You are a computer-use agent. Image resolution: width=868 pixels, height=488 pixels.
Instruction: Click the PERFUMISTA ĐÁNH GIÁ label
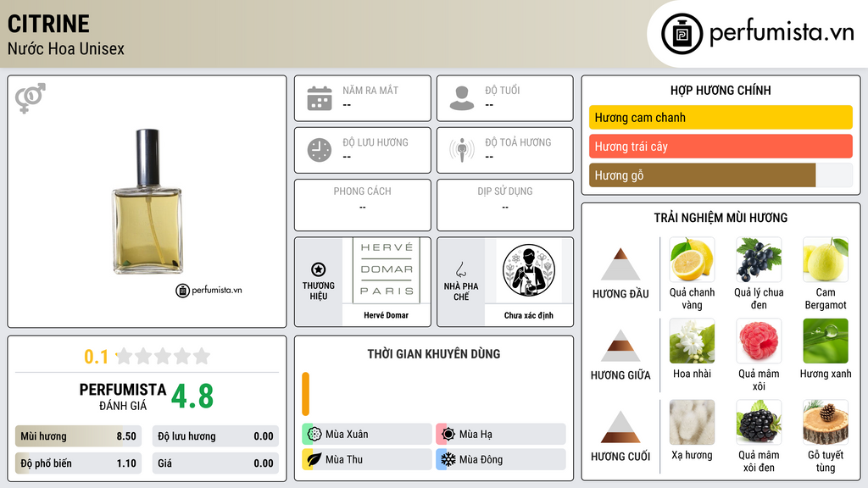click(x=123, y=396)
